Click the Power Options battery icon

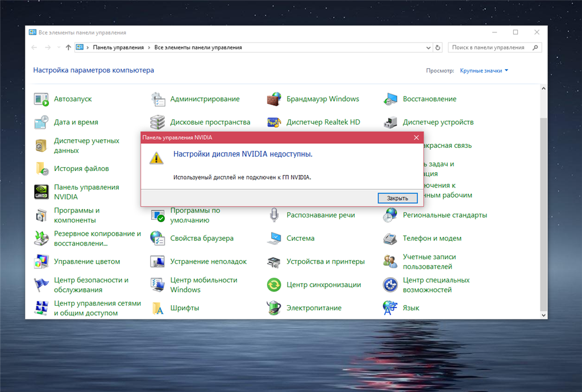274,308
